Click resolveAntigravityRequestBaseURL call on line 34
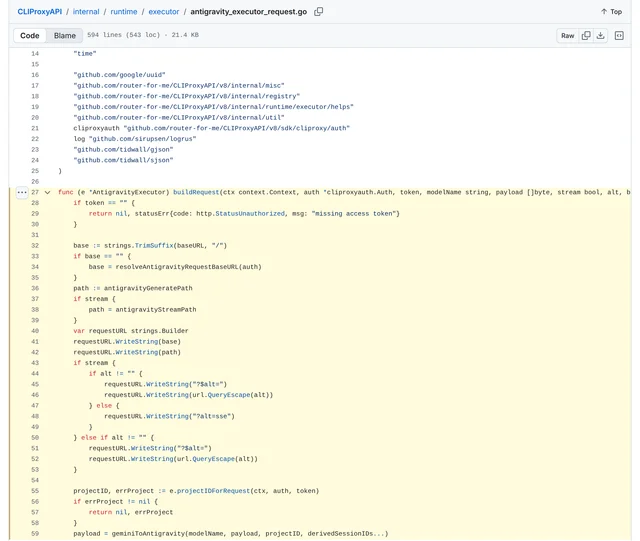Screen dimensions: 640x541 point(188,267)
